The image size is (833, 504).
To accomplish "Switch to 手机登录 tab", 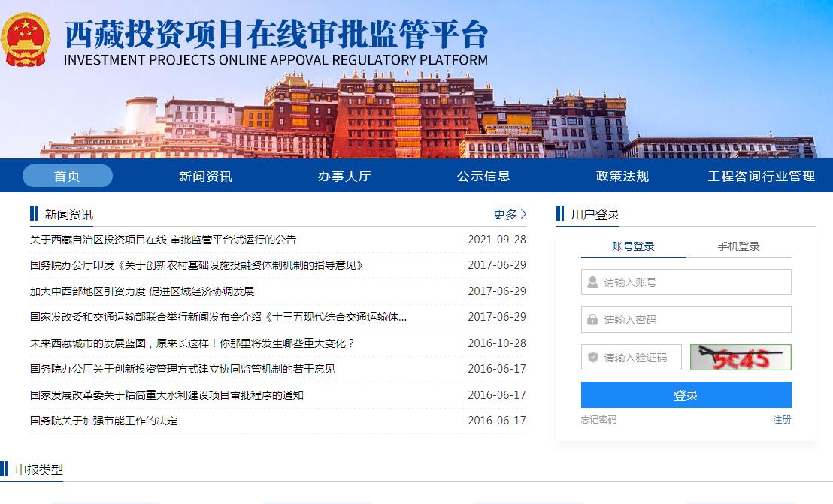I will 738,246.
